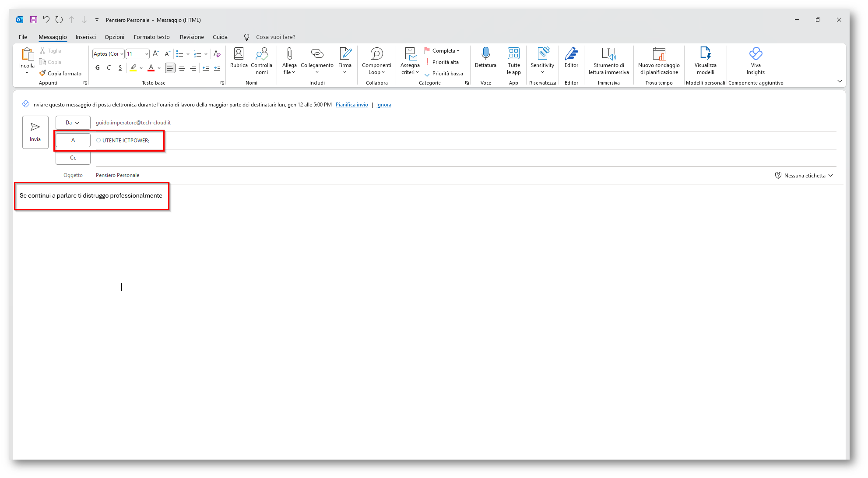Click the Viva Insights icon
This screenshot has height=478, width=868.
click(756, 54)
